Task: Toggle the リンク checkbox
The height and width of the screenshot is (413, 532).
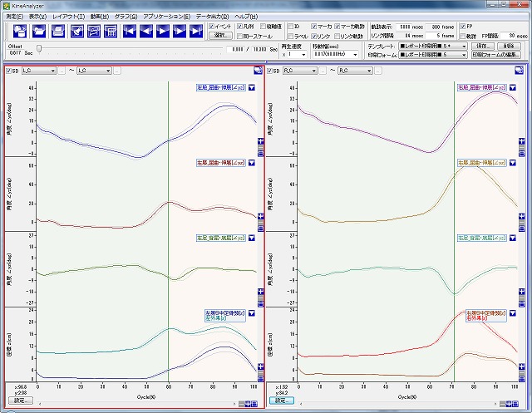Action: coord(314,36)
